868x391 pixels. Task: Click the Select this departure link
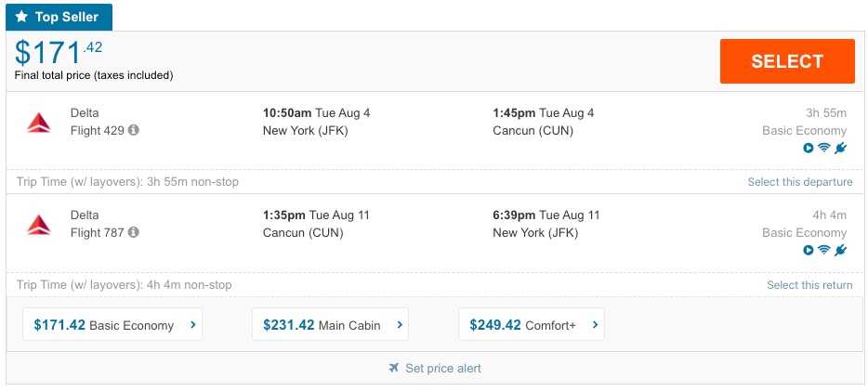(799, 182)
